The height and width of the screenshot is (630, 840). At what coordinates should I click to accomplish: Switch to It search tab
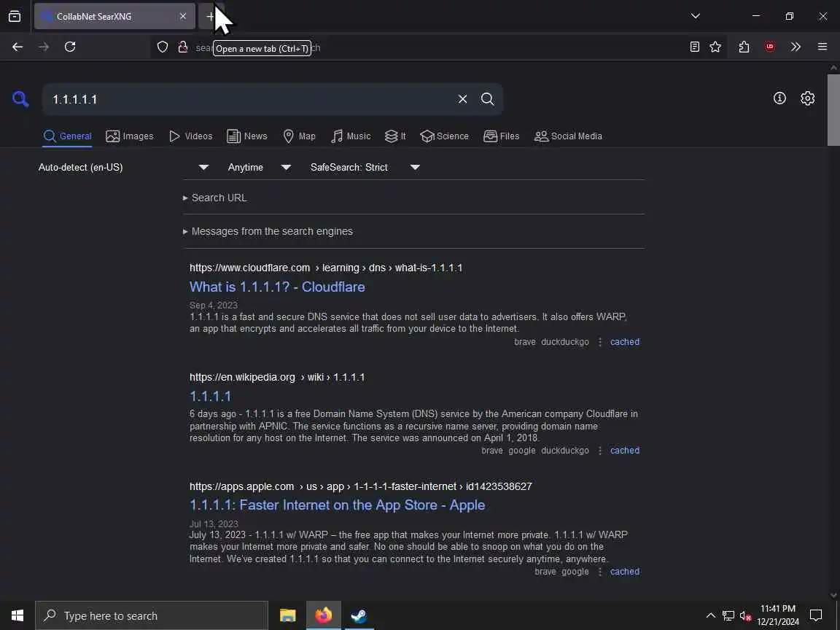tap(395, 136)
